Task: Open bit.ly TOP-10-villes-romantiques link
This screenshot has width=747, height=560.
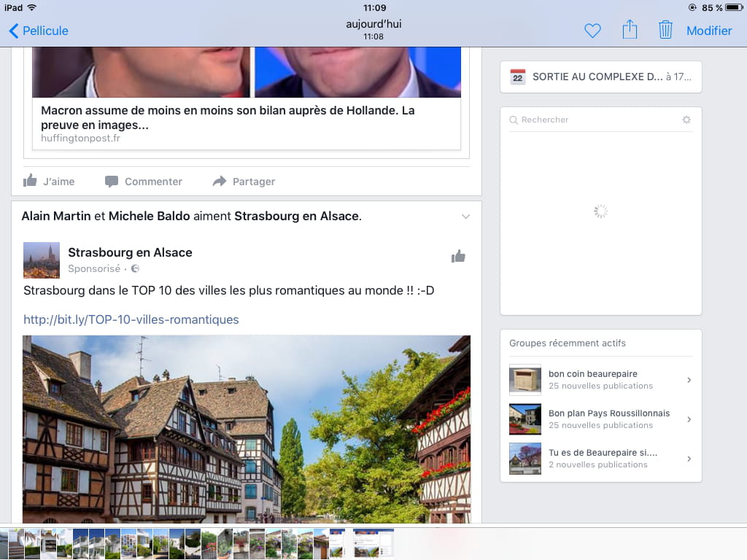Action: (131, 319)
